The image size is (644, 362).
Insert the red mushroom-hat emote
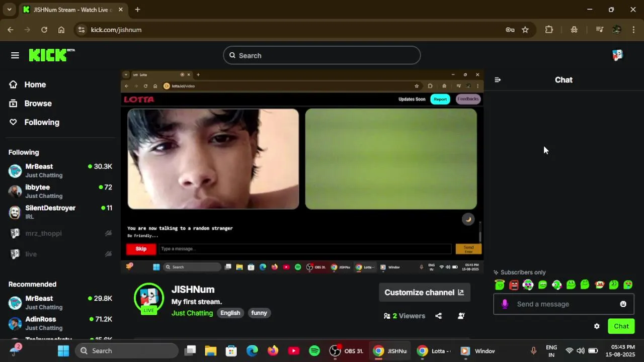coord(599,285)
